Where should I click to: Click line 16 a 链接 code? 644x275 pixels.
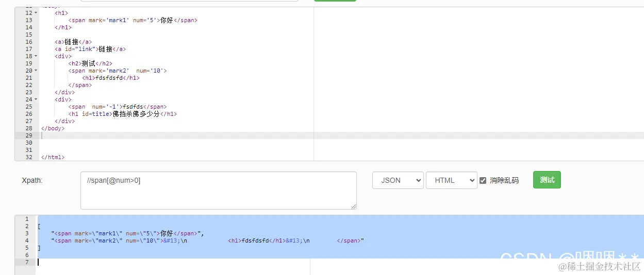(x=73, y=42)
